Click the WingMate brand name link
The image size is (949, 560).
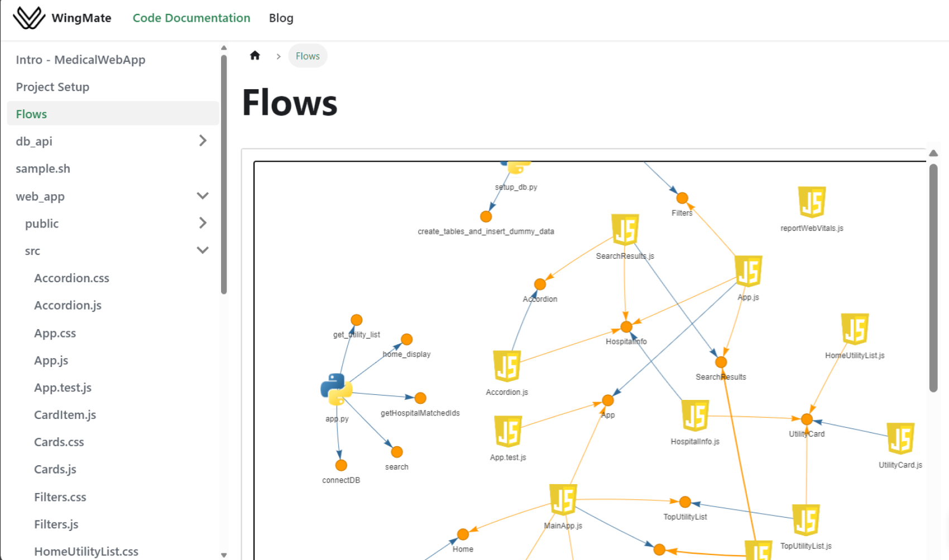82,18
